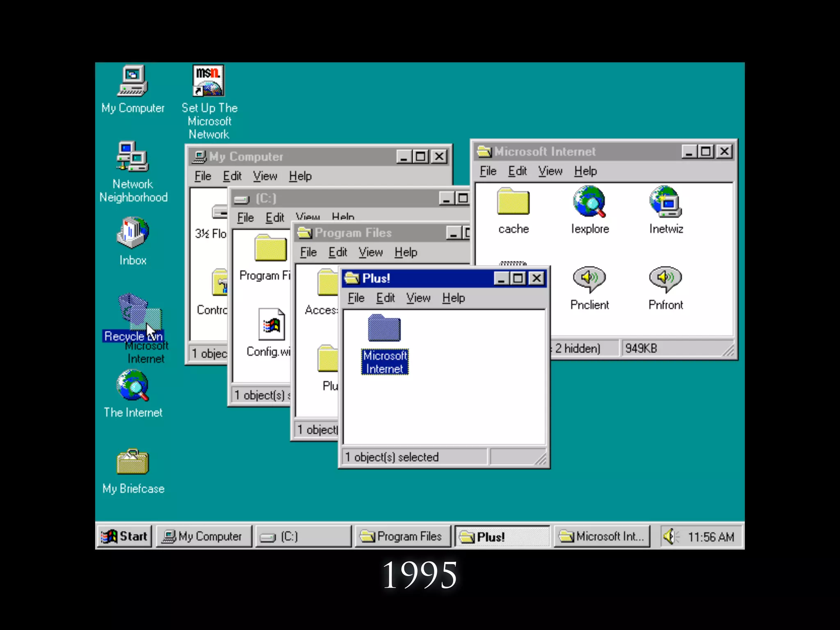Viewport: 840px width, 630px height.
Task: Select Set Up The Microsoft Network shortcut
Action: [209, 103]
